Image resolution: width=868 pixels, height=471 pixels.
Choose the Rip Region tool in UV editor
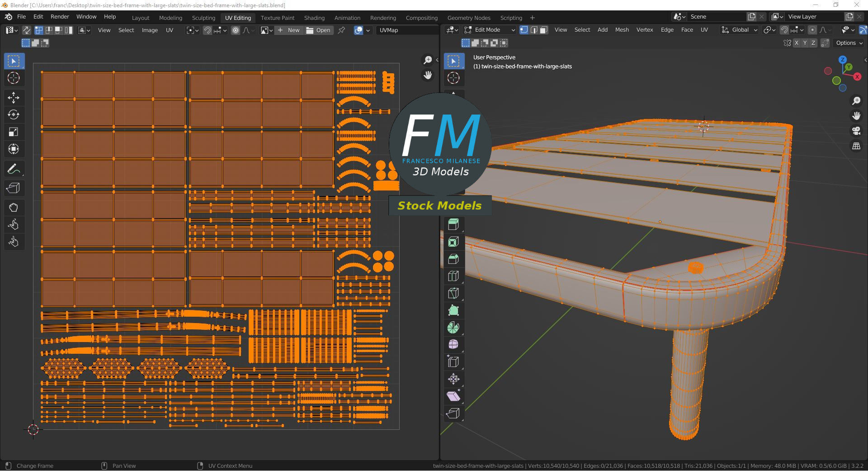pyautogui.click(x=14, y=188)
